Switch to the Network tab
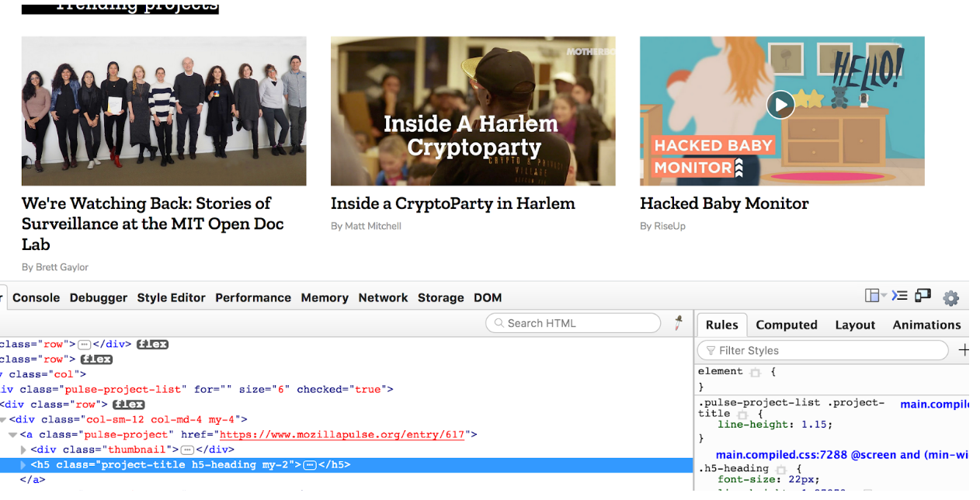Screen dimensions: 980x500 click(x=383, y=297)
